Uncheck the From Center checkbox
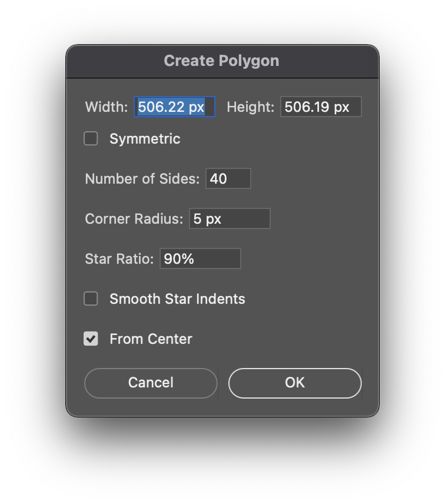This screenshot has width=445, height=504. [x=91, y=339]
